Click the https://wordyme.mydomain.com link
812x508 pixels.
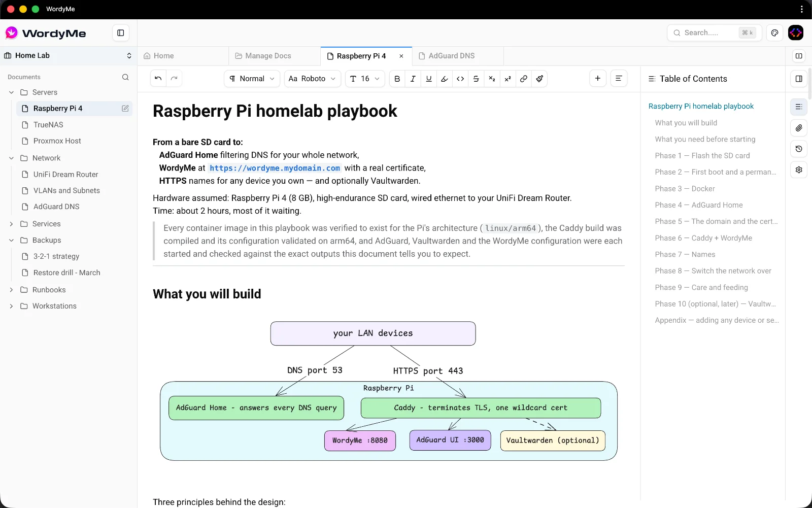tap(275, 168)
